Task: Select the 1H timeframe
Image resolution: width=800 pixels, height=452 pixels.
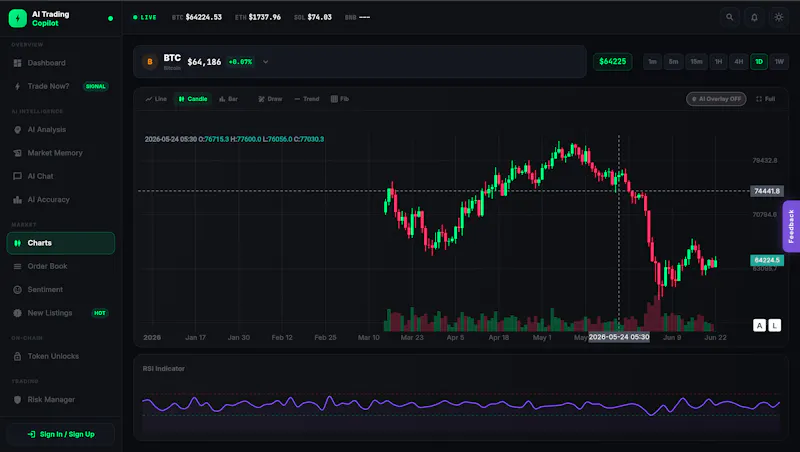Action: click(718, 62)
